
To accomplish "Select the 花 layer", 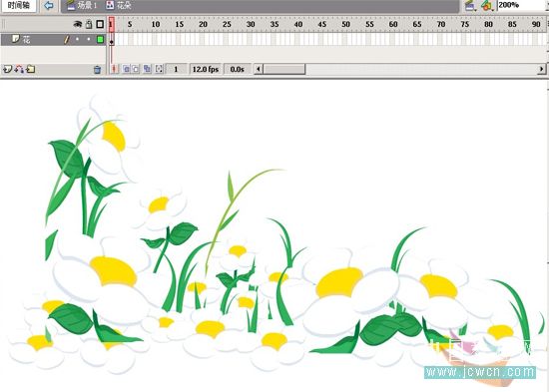I will 53,40.
